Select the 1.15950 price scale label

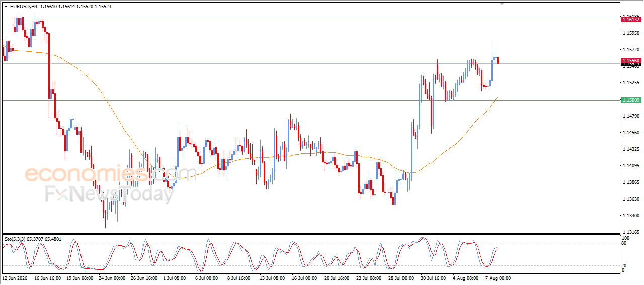(x=631, y=33)
